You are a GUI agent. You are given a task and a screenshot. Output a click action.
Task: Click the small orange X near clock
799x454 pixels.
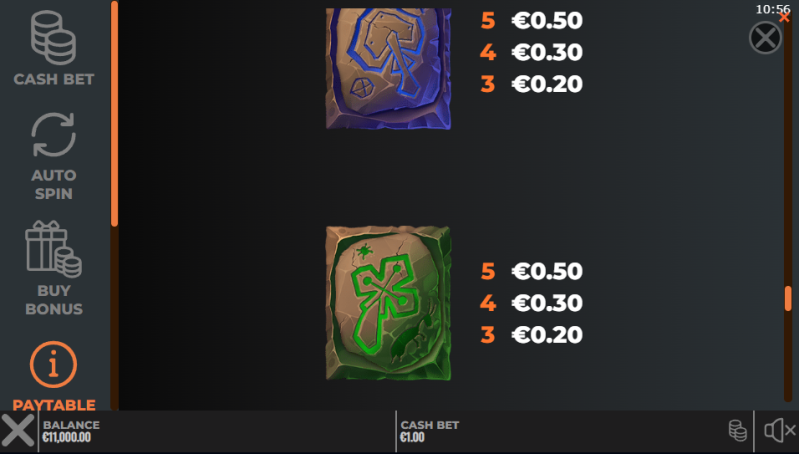coord(784,17)
